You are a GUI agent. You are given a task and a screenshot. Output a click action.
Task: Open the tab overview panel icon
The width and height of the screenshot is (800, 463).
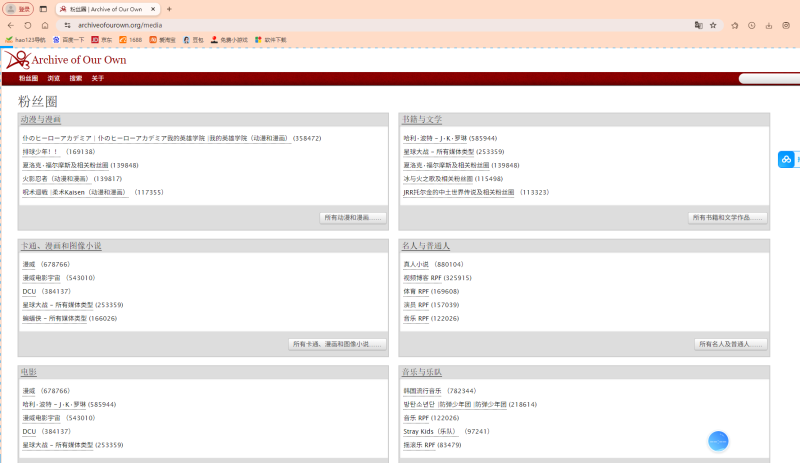pos(43,9)
